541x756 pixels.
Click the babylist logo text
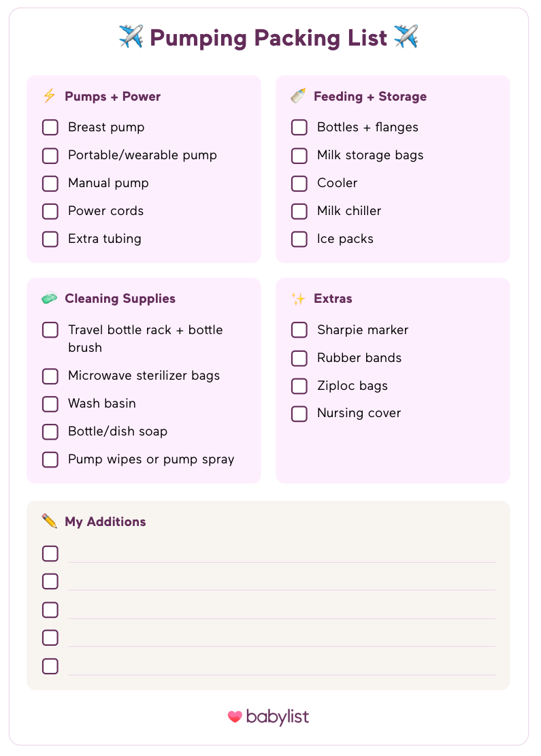click(278, 717)
